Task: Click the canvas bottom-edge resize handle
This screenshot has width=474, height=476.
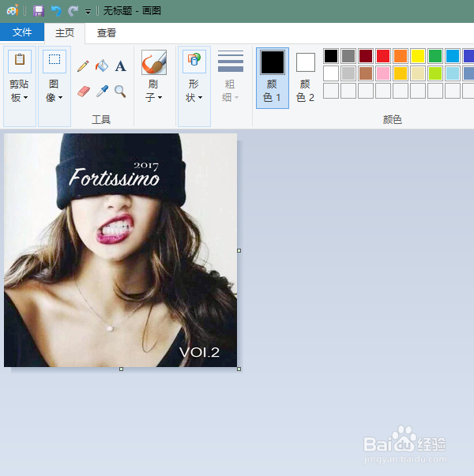Action: point(121,369)
